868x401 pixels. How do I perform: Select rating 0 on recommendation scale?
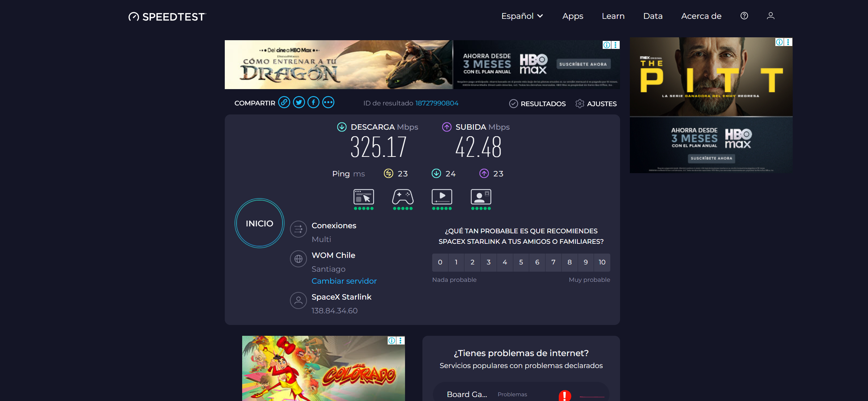440,262
